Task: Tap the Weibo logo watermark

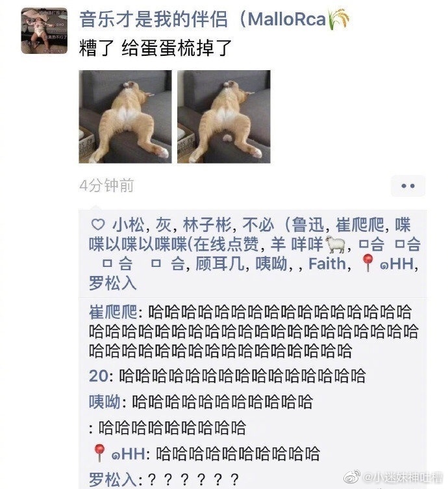Action: pos(352,477)
